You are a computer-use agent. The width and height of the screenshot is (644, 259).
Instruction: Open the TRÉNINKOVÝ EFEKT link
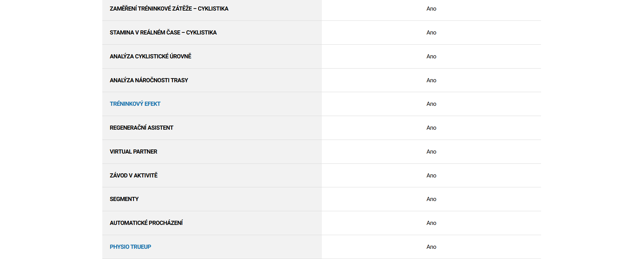(x=135, y=104)
